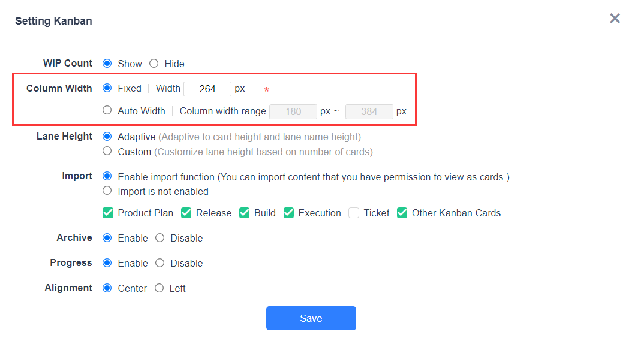
Task: Click the fixed Width input field
Action: click(207, 89)
